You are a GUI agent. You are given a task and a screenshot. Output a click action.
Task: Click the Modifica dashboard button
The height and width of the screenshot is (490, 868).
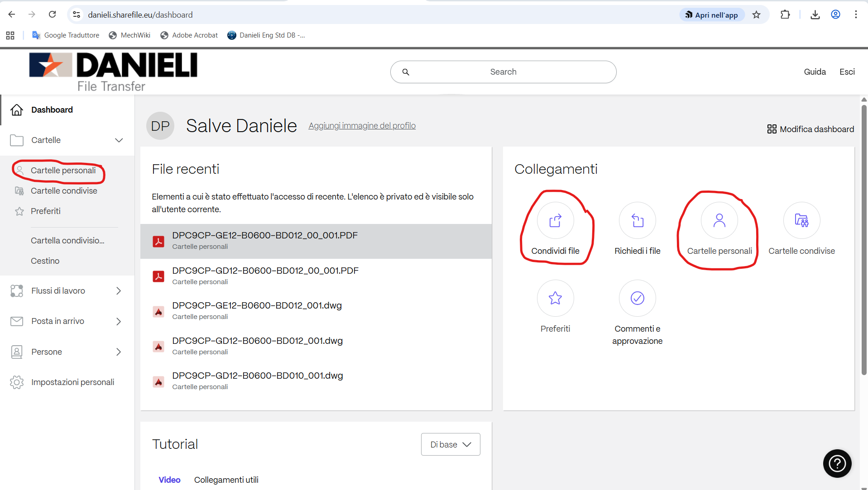click(x=810, y=129)
